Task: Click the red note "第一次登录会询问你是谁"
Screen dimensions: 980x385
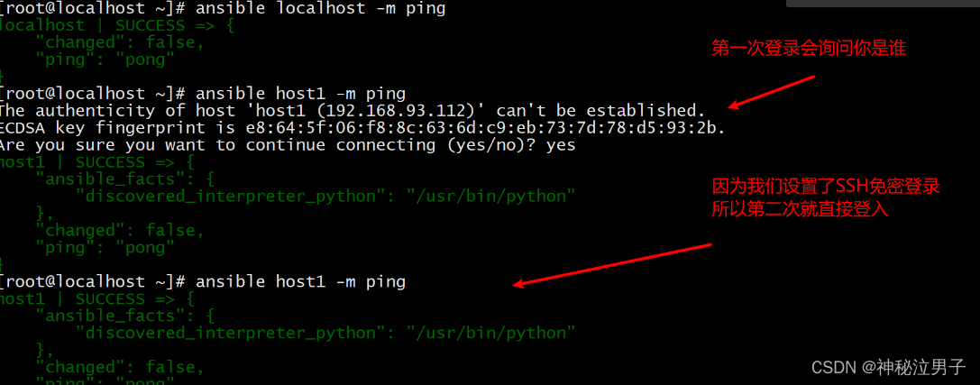Action: click(809, 49)
